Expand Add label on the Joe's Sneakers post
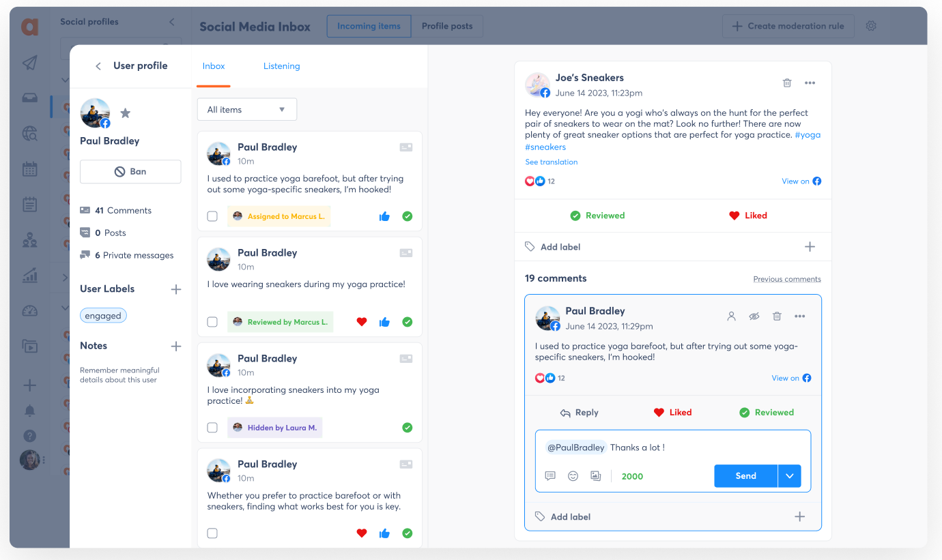The image size is (942, 560). [810, 247]
